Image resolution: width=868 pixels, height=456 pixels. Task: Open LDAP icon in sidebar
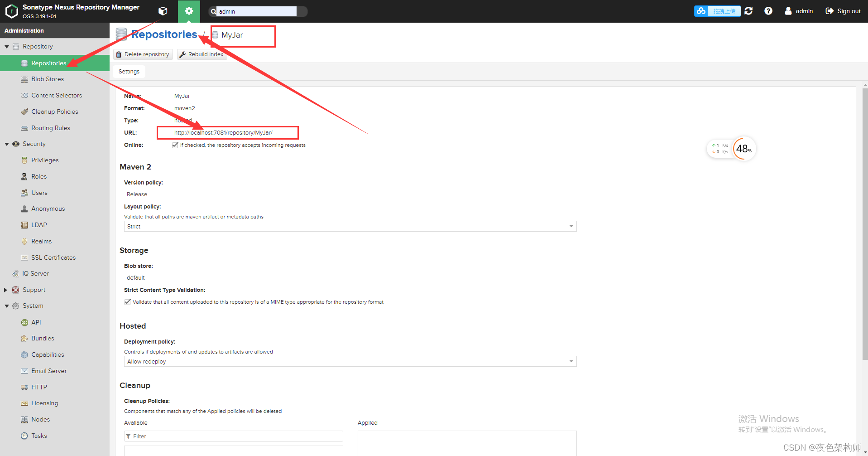tap(24, 225)
